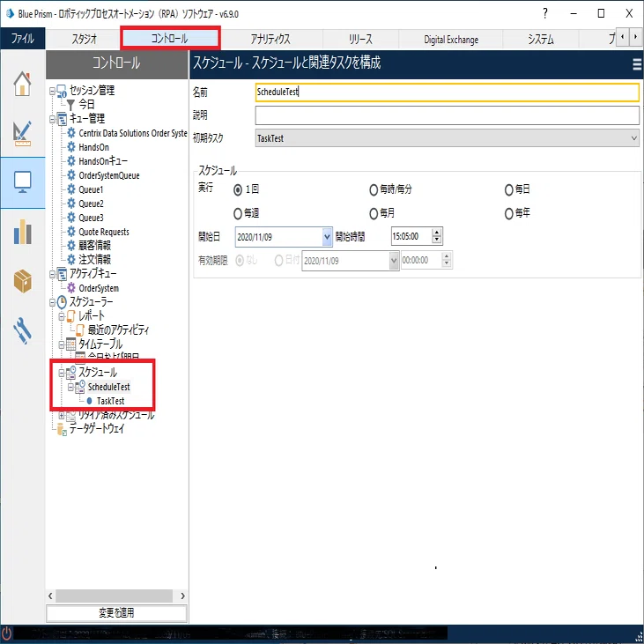
Task: Click the 説明 description input field
Action: [447, 115]
